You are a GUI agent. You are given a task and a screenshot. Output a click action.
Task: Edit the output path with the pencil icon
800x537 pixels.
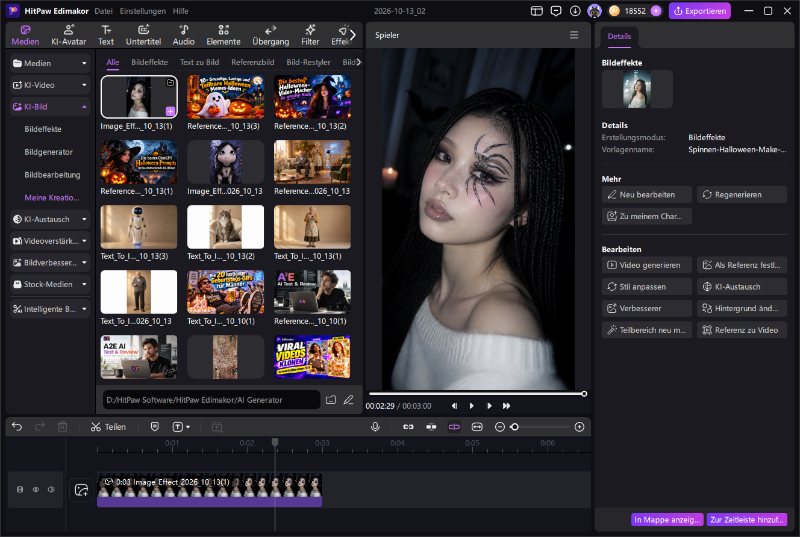348,400
